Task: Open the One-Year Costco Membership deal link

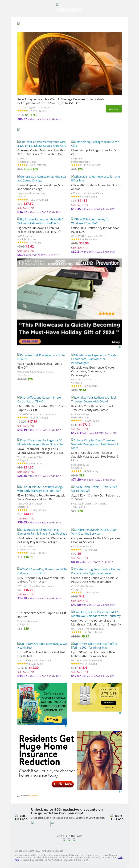Action: point(42,144)
